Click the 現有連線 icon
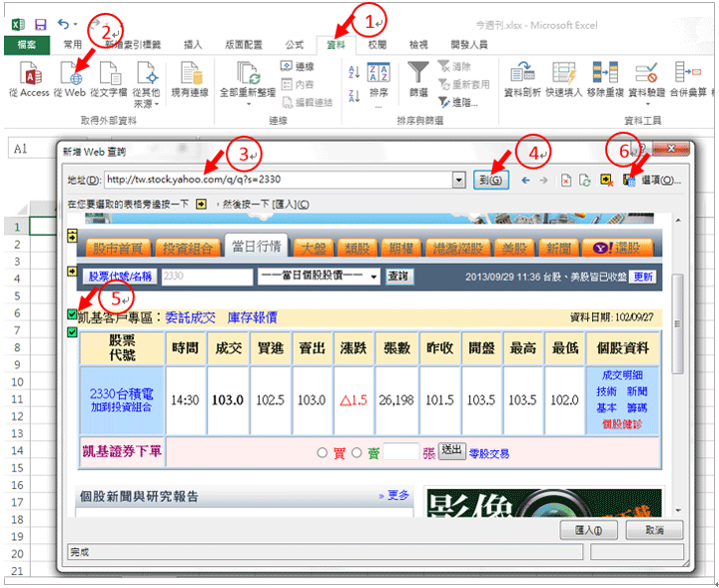The width and height of the screenshot is (719, 588). [190, 73]
